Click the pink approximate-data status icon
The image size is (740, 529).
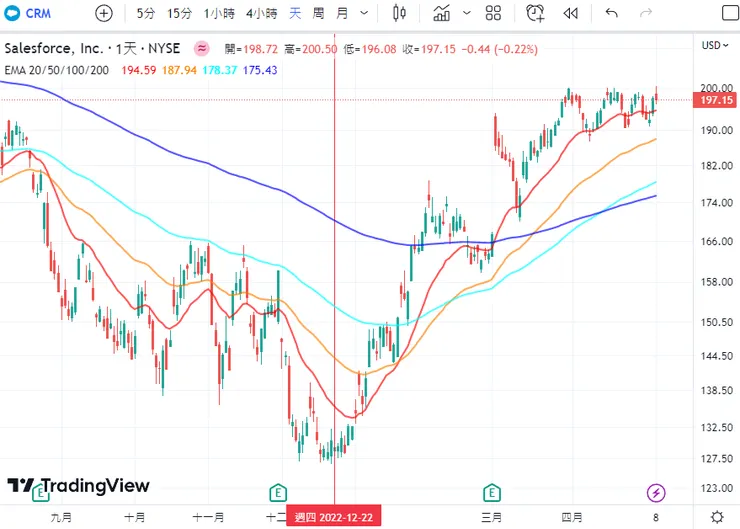click(202, 48)
